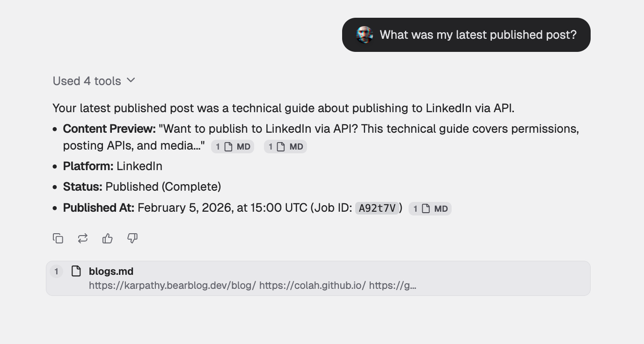This screenshot has width=644, height=344.
Task: Give the response a thumbs down
Action: (x=132, y=238)
